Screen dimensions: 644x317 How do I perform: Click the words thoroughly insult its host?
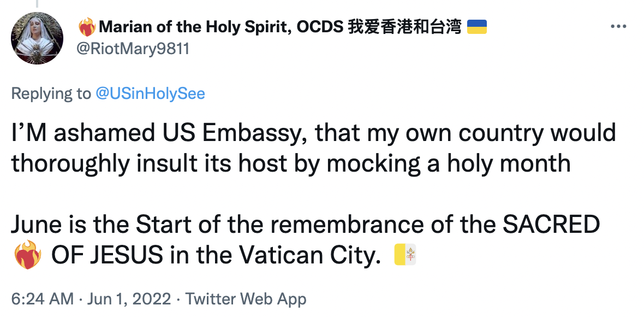pos(147,163)
